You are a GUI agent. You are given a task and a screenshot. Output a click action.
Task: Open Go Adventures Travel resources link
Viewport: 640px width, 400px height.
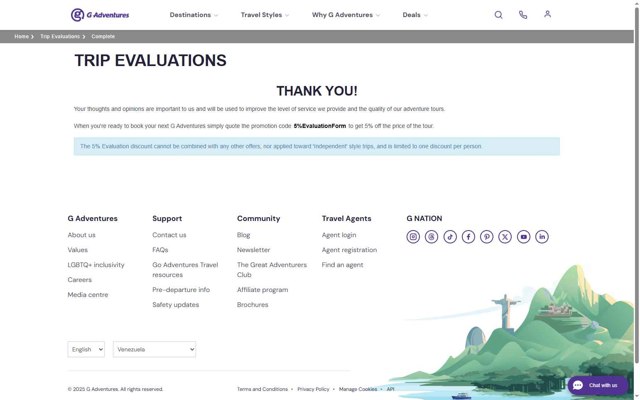185,270
